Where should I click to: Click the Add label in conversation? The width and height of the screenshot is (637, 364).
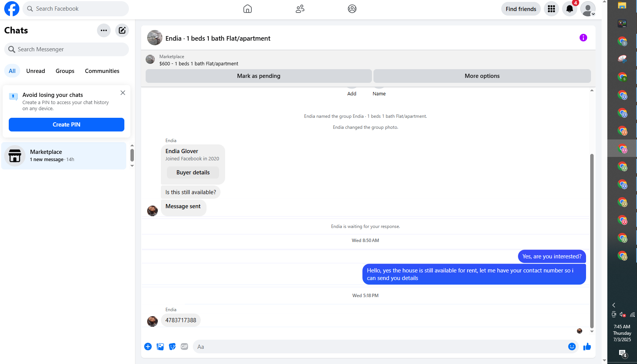(x=352, y=94)
